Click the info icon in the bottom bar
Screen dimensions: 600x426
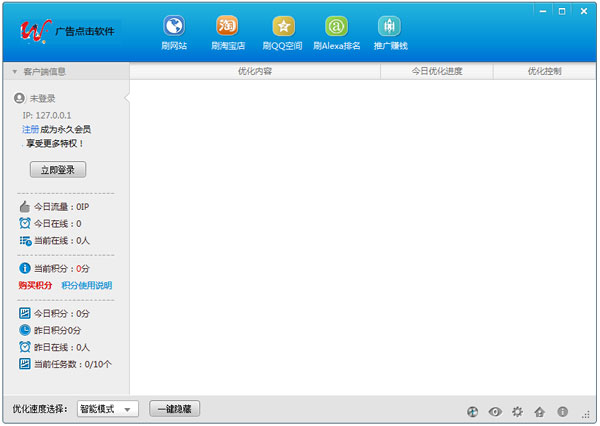pyautogui.click(x=562, y=411)
